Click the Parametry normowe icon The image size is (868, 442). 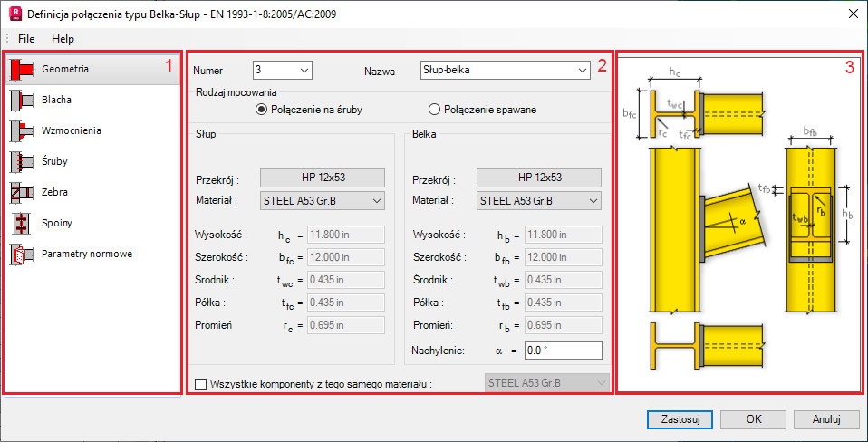tap(22, 254)
